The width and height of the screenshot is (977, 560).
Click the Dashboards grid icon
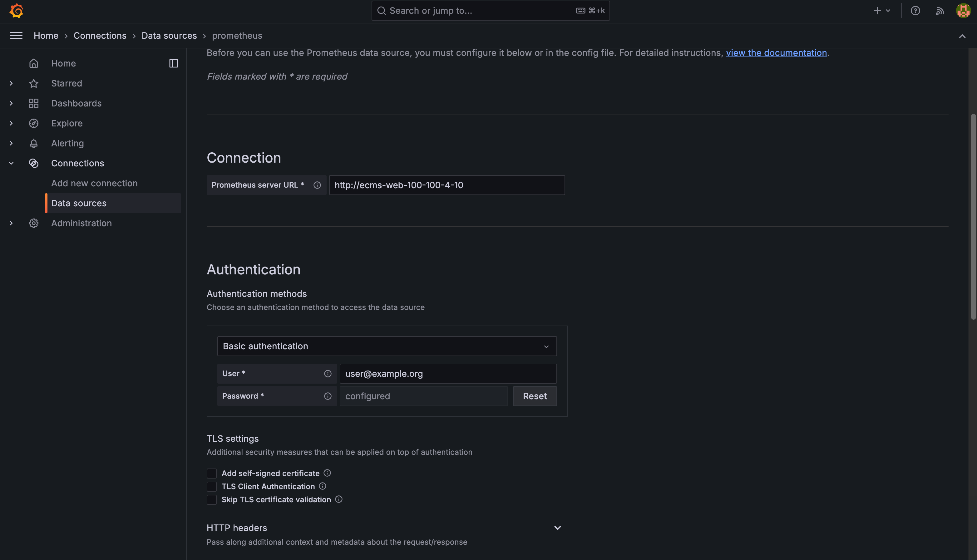tap(34, 103)
